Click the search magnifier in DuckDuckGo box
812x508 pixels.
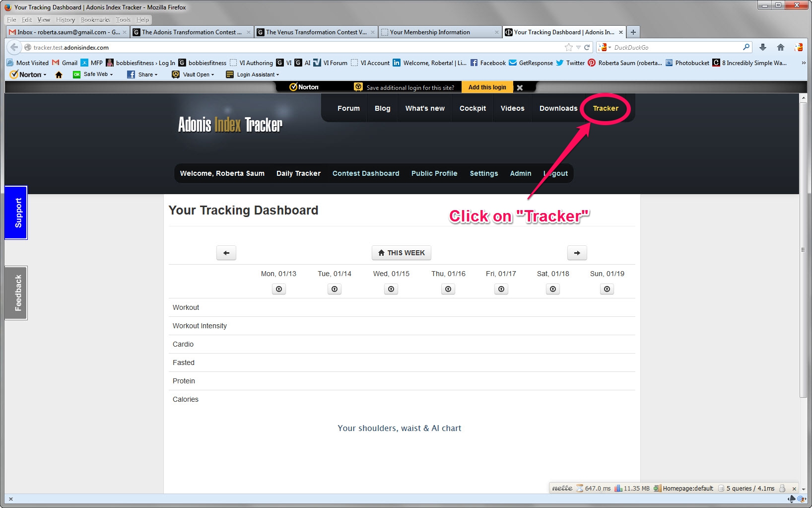746,47
